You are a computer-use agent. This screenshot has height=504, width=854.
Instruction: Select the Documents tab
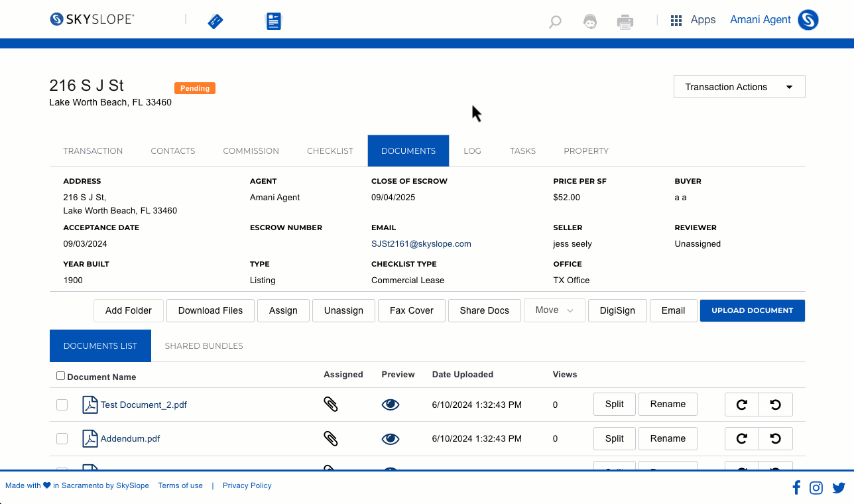408,151
